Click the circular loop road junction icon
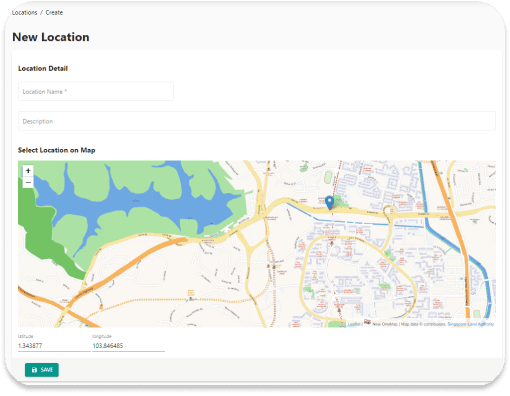510x396 pixels. pos(389,211)
